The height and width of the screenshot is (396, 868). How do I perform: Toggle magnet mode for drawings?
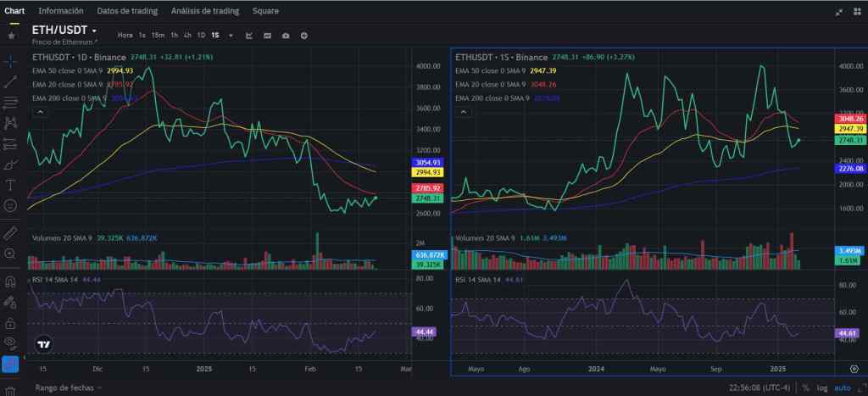click(10, 282)
